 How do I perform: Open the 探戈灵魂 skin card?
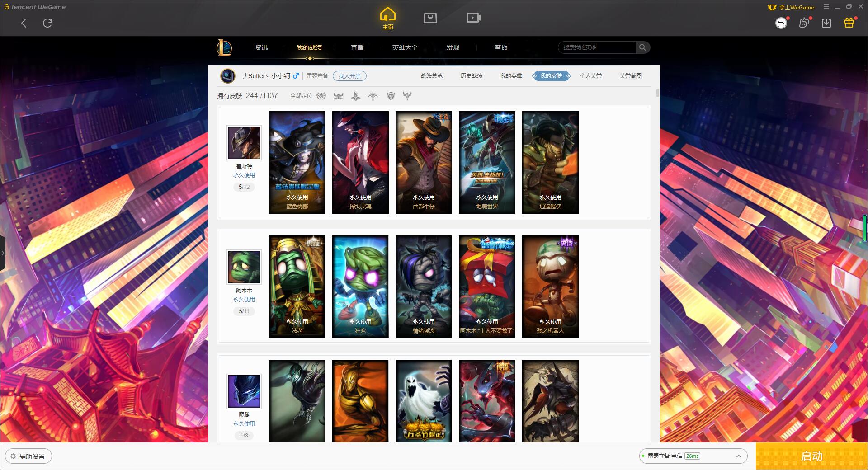point(360,162)
